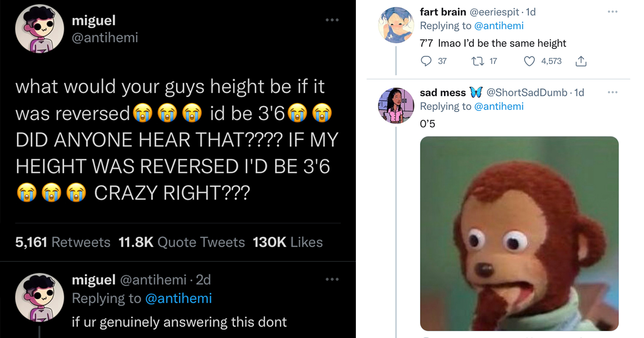Open the surprised monkey puppet image
The height and width of the screenshot is (338, 644).
pyautogui.click(x=519, y=233)
